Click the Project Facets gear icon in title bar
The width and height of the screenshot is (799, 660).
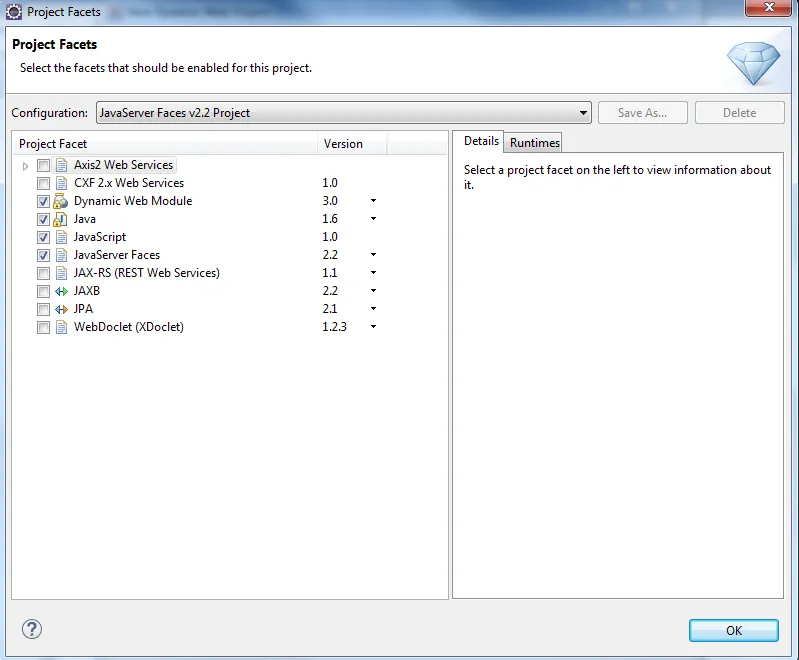click(x=14, y=11)
